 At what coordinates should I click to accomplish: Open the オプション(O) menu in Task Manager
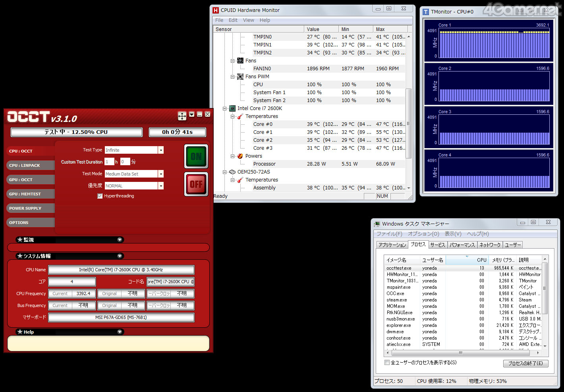tap(423, 234)
